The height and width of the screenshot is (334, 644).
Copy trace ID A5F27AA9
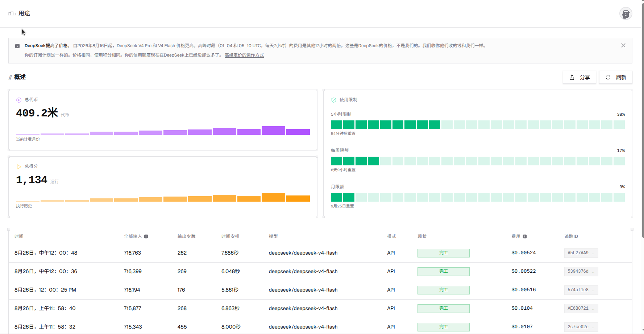[581, 253]
